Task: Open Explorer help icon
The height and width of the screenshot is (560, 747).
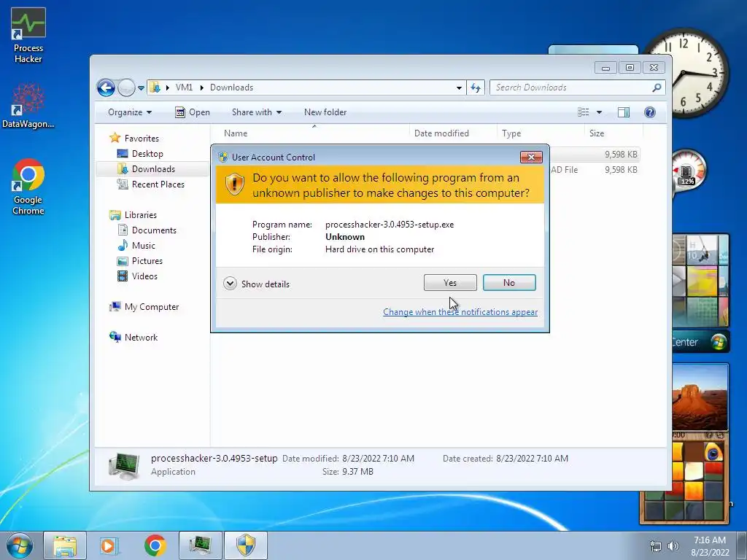Action: coord(650,112)
